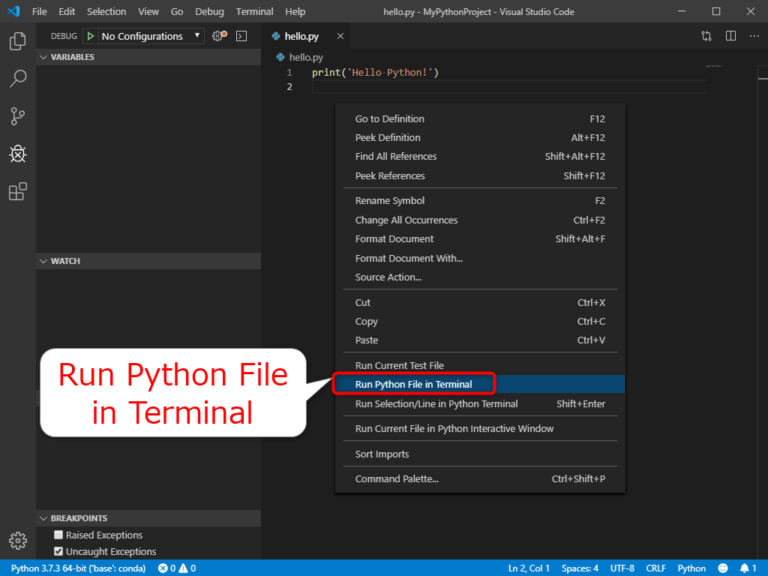
Task: Click the Manage gear icon at bottom-left
Action: [x=18, y=541]
